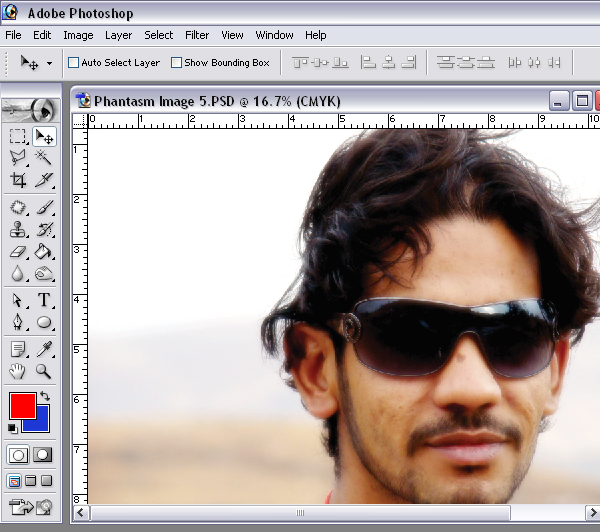Screen dimensions: 600x532
Task: Click Align Right Edges button
Action: [x=409, y=62]
